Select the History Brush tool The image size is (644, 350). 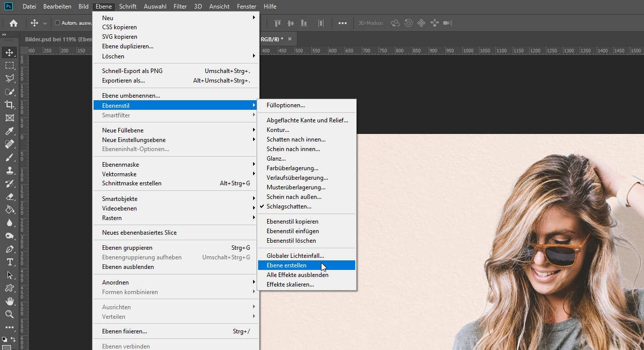point(10,183)
